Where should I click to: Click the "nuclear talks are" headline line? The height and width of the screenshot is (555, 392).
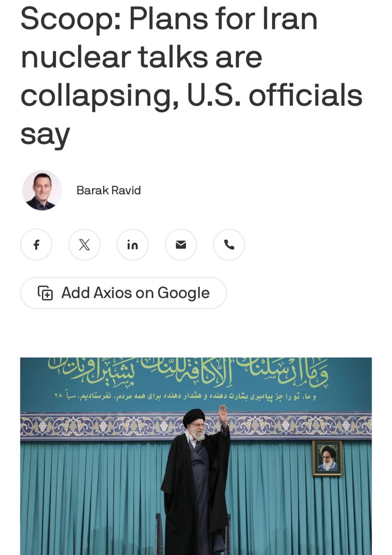tap(141, 57)
